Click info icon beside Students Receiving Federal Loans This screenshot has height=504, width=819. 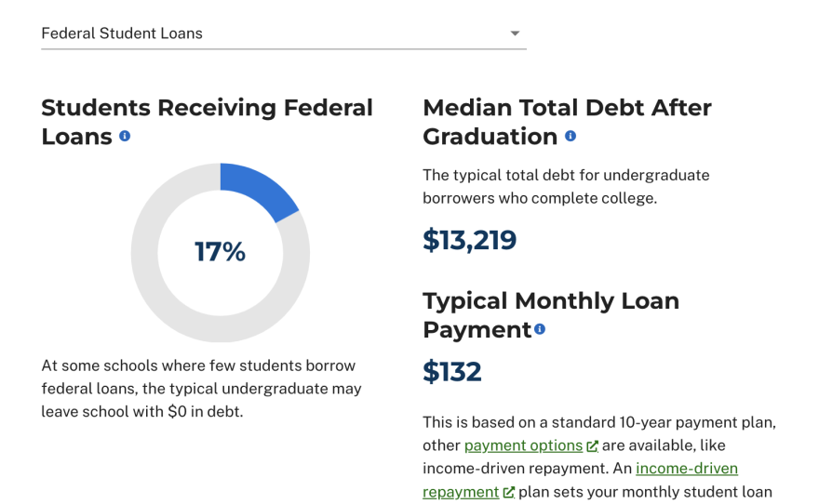125,136
